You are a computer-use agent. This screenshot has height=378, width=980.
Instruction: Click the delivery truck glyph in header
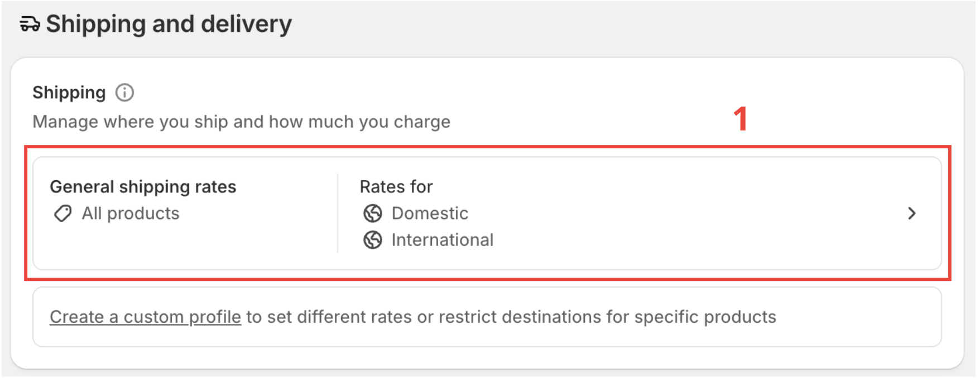(29, 23)
